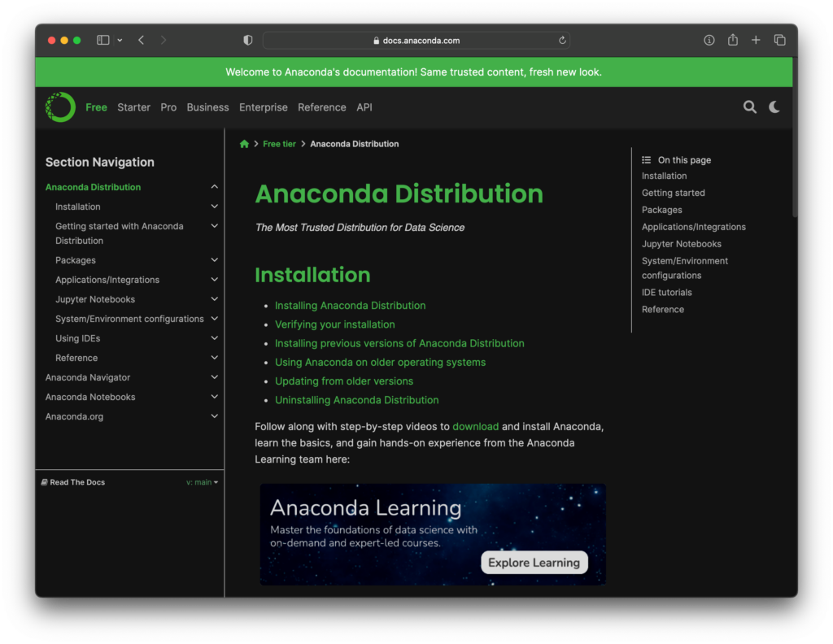Expand the Installation sidebar chevron
The height and width of the screenshot is (644, 833).
[214, 207]
